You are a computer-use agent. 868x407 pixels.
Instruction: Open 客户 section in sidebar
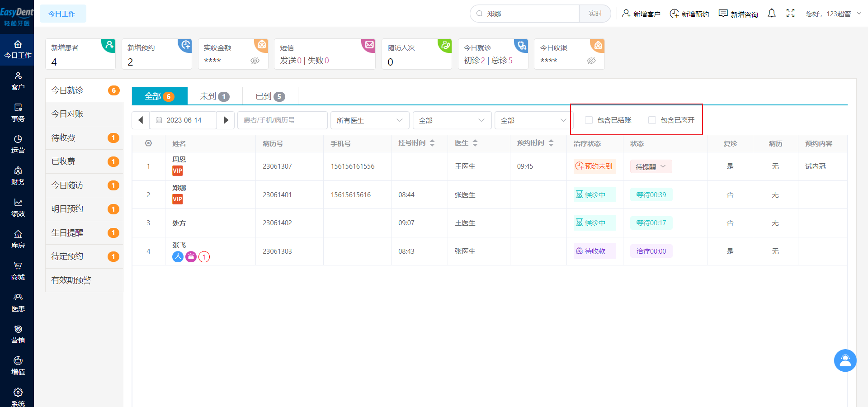click(x=18, y=81)
